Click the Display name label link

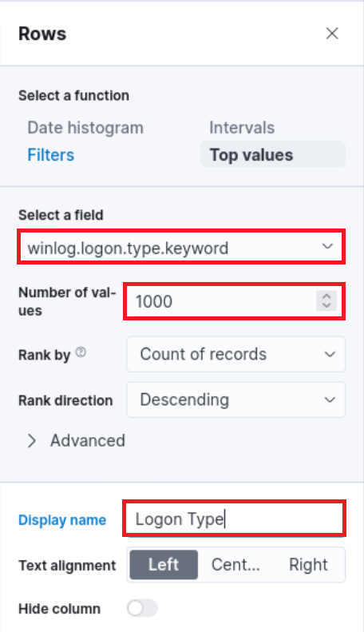(62, 520)
